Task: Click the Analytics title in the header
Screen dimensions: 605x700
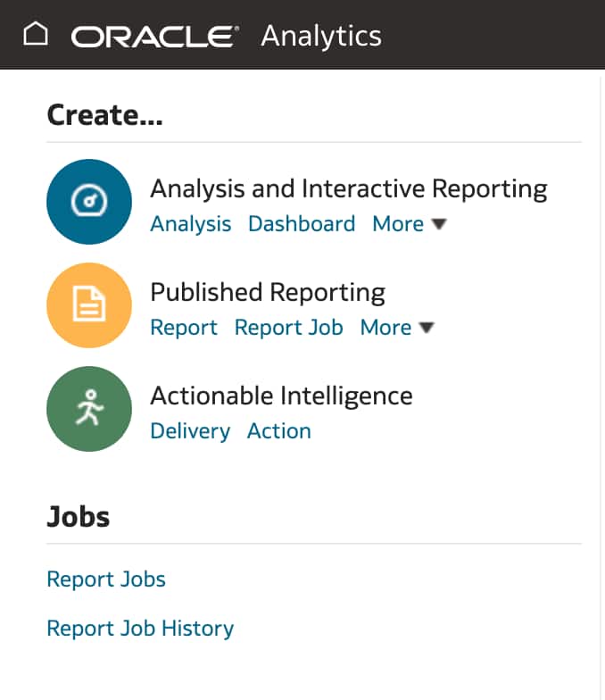Action: pyautogui.click(x=321, y=36)
